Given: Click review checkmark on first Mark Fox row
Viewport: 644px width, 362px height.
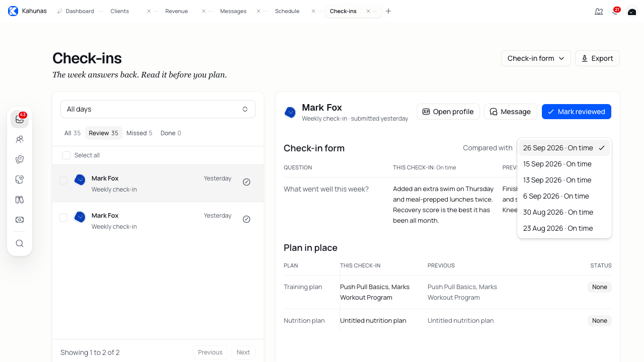Looking at the screenshot, I should coord(247,182).
